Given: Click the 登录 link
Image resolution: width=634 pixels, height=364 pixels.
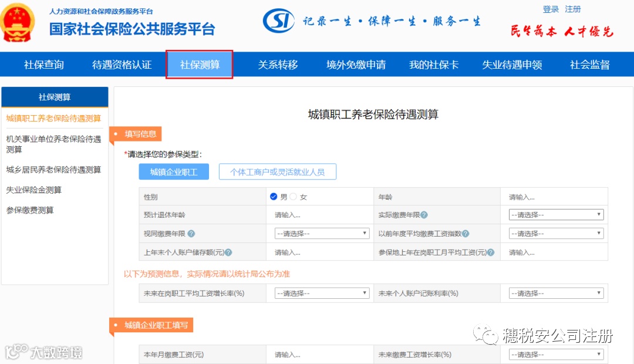Looking at the screenshot, I should pos(550,9).
